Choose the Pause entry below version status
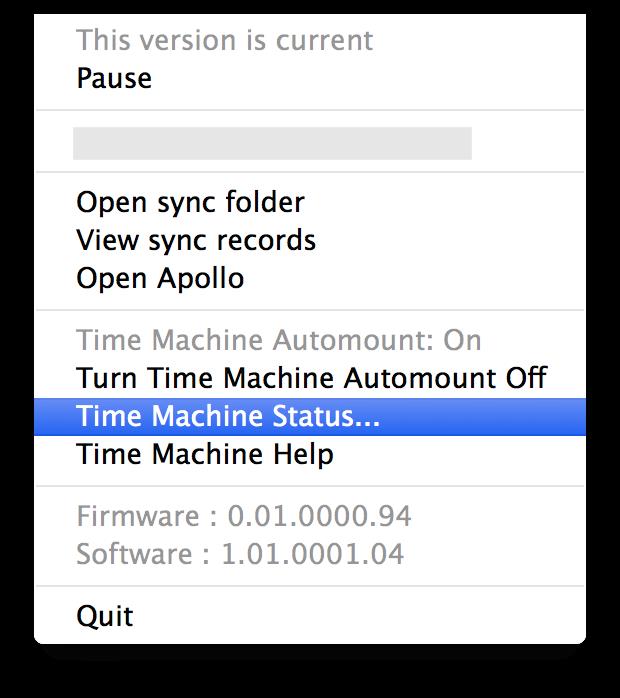Viewport: 620px width, 698px height. (x=310, y=78)
